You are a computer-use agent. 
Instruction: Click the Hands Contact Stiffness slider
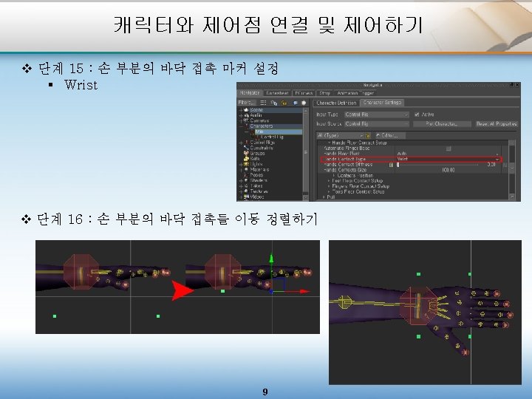437,165
